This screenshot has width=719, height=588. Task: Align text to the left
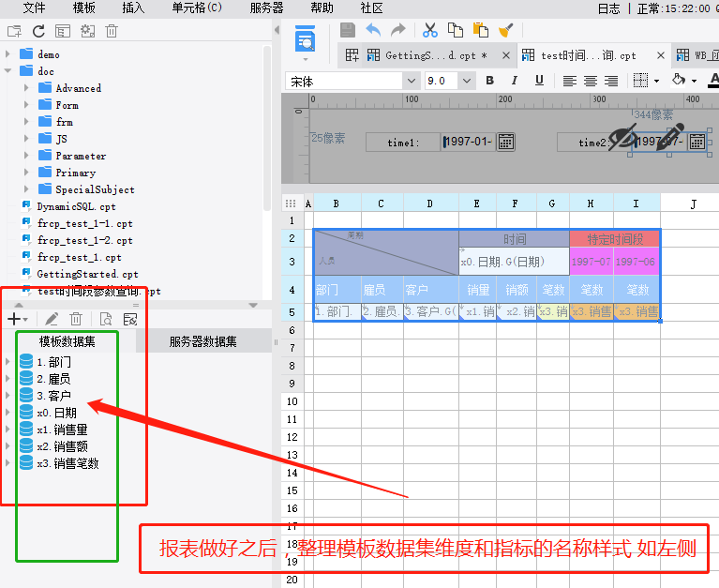coord(570,82)
